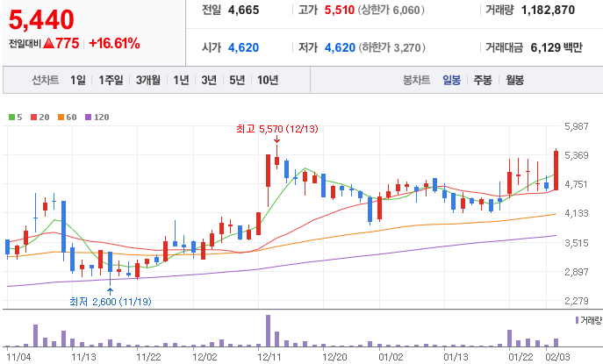
Task: Click the last red candlestick on 02/03
Action: (556, 170)
